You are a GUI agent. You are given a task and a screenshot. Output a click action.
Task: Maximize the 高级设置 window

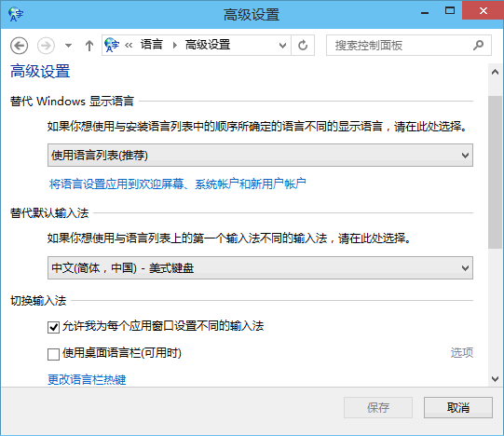(450, 10)
